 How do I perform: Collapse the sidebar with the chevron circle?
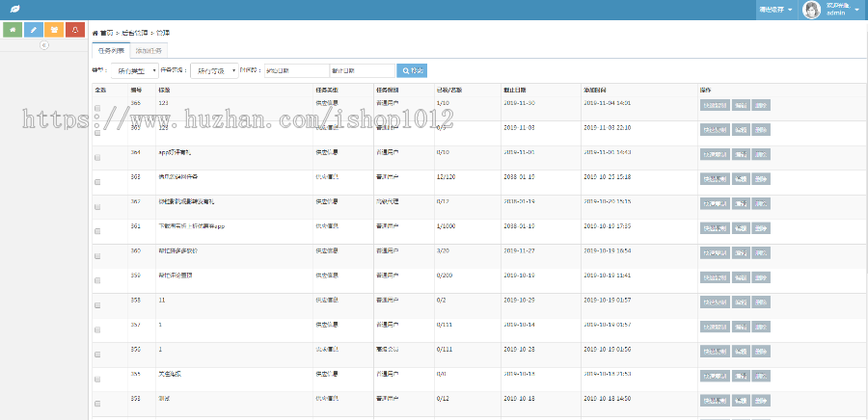pyautogui.click(x=44, y=45)
